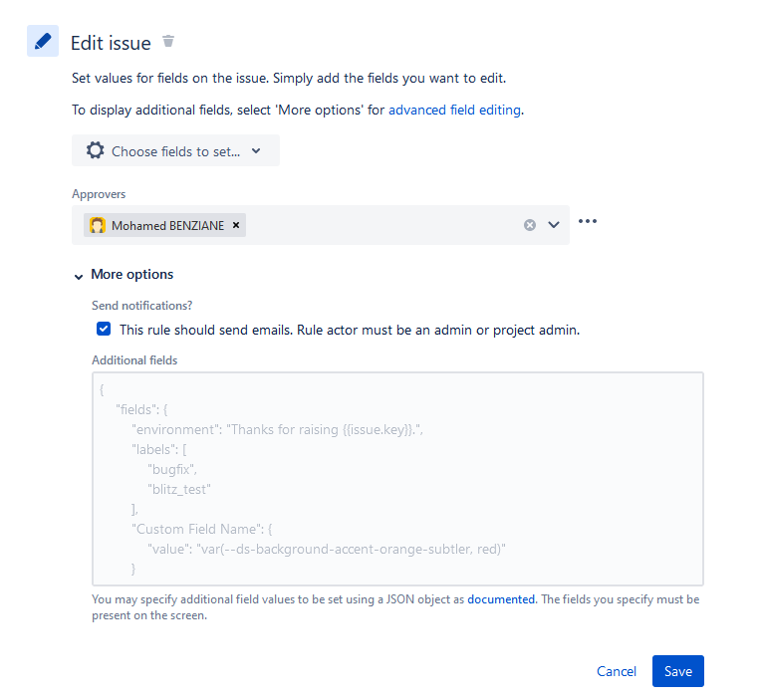Click the Additional fields label

coord(134,360)
